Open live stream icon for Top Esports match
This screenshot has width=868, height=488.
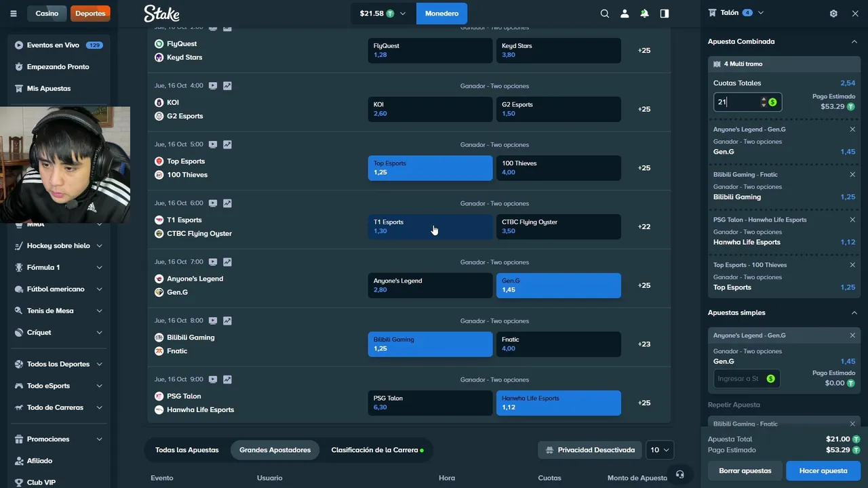(x=213, y=144)
